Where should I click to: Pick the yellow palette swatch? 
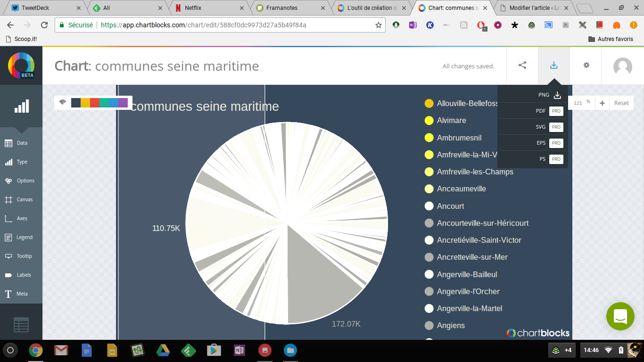coord(85,103)
